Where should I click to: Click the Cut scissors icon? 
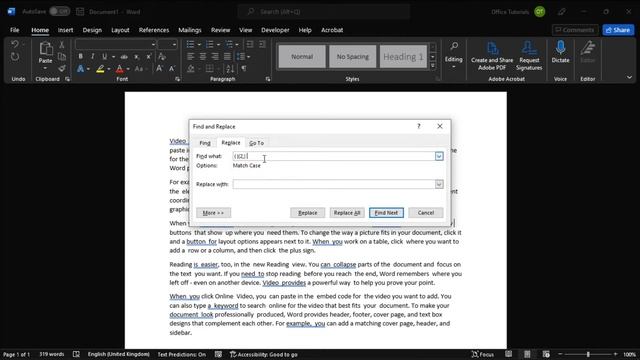tap(62, 44)
